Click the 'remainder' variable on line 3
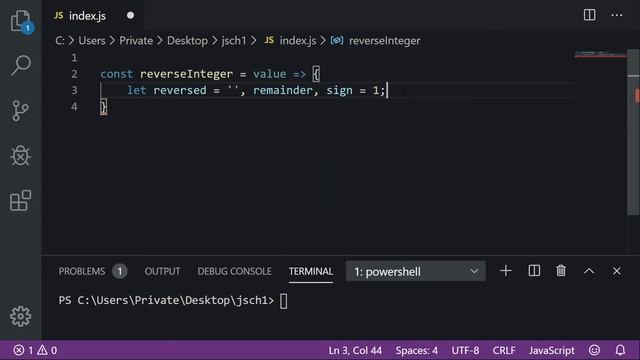Image resolution: width=640 pixels, height=360 pixels. coord(282,90)
